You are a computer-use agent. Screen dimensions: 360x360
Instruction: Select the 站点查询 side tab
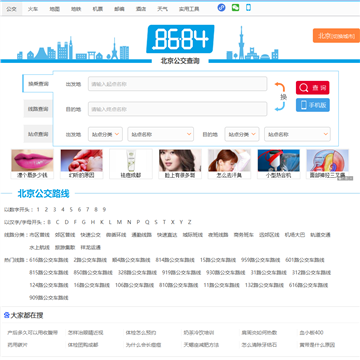[38, 134]
